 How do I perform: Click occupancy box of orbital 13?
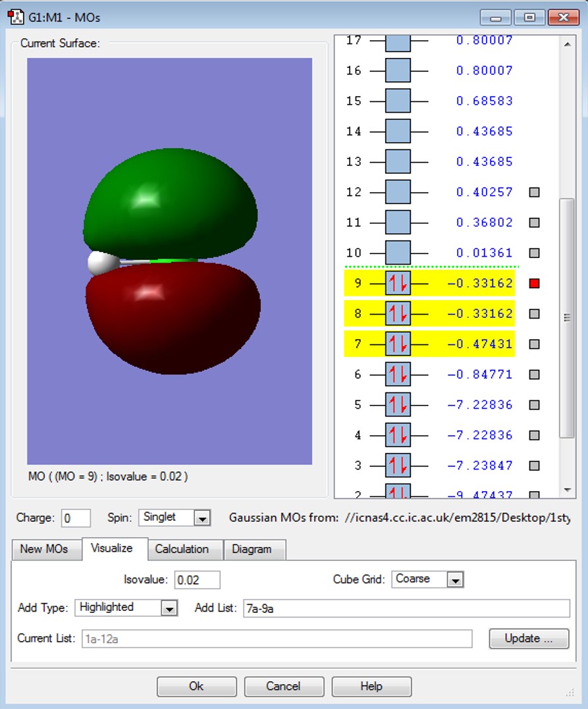coord(398,161)
